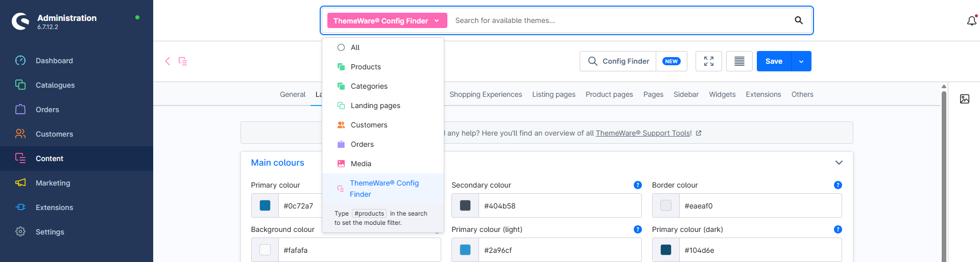Collapse the Main colours section
Viewport: 980px width, 262px height.
click(x=839, y=163)
